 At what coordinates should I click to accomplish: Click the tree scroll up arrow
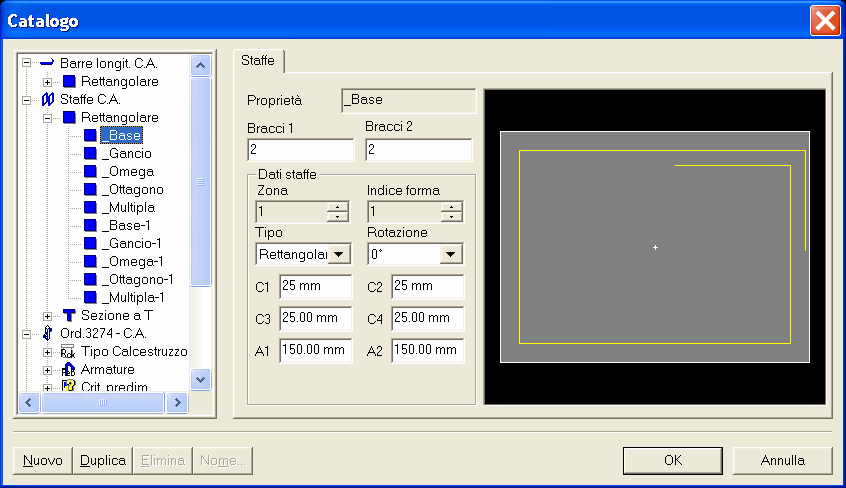pyautogui.click(x=200, y=65)
